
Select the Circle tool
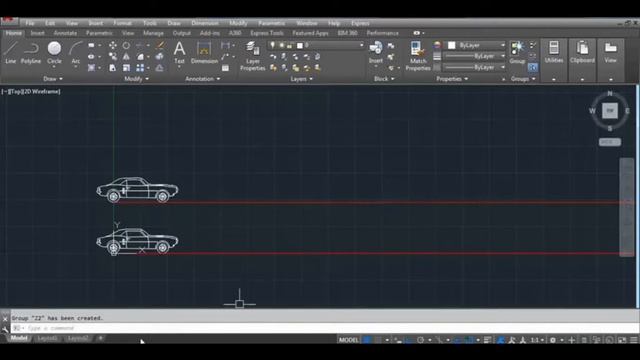point(54,52)
